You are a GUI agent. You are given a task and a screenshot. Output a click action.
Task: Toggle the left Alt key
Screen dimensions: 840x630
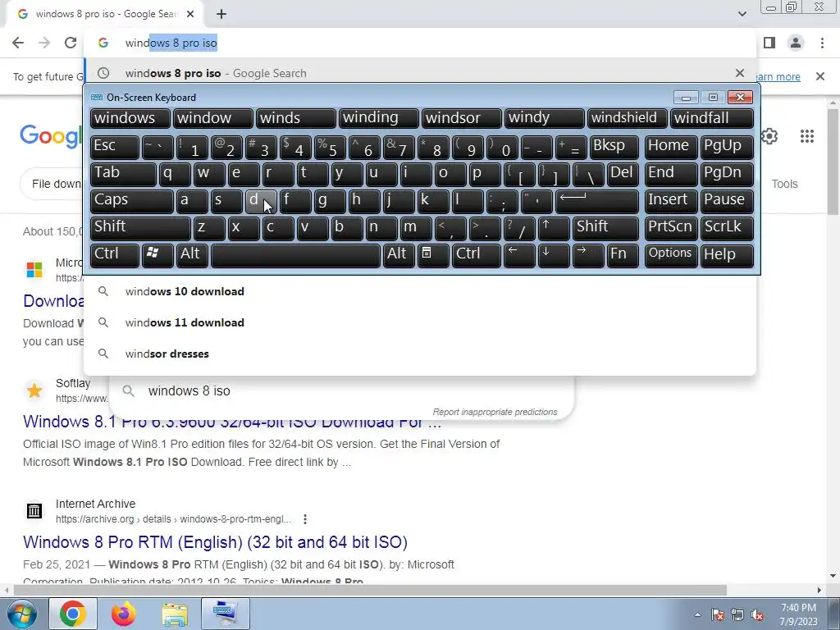click(192, 255)
